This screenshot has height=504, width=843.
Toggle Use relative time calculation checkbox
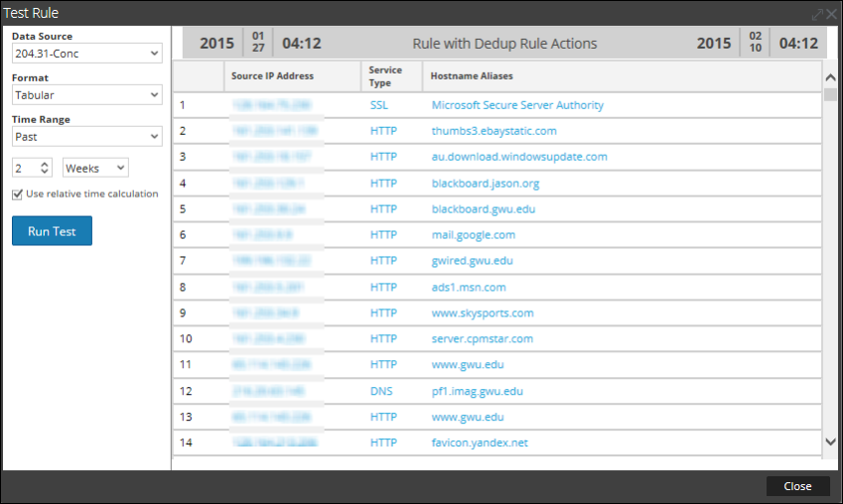point(18,194)
